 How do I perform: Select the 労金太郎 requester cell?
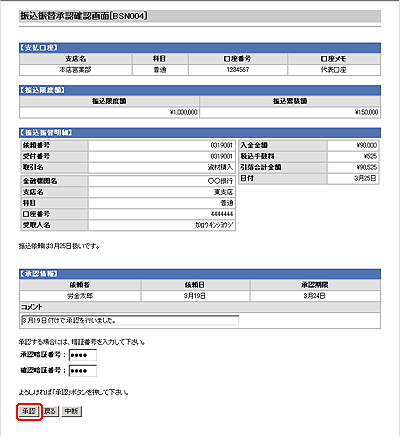80,296
